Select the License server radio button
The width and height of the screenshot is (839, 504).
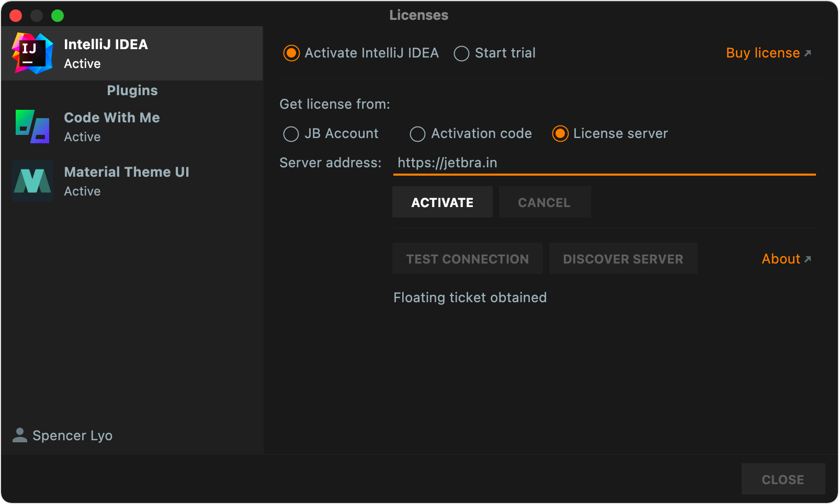click(560, 134)
